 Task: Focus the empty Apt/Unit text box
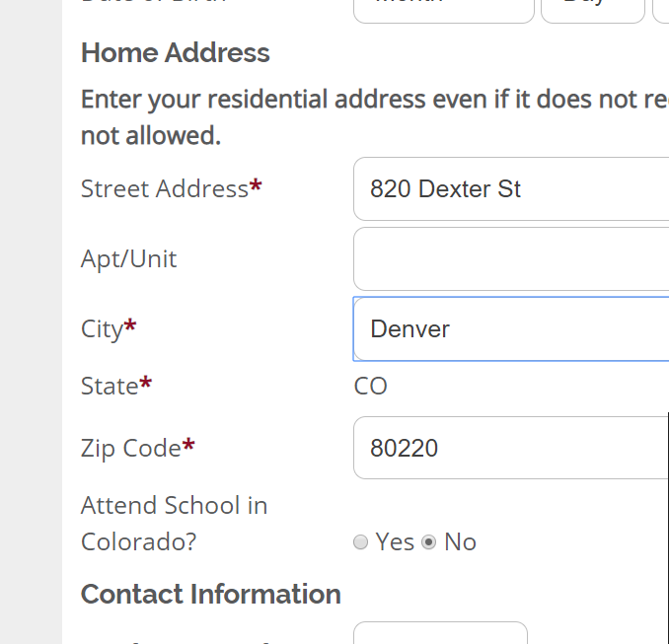click(x=510, y=258)
